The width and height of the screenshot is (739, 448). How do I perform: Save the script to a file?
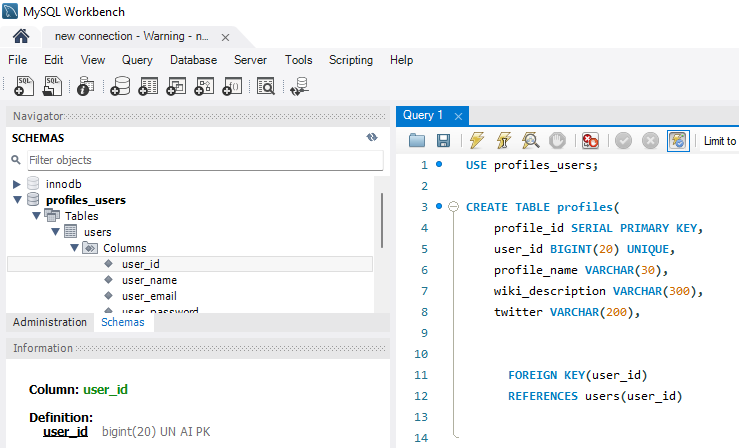(443, 140)
